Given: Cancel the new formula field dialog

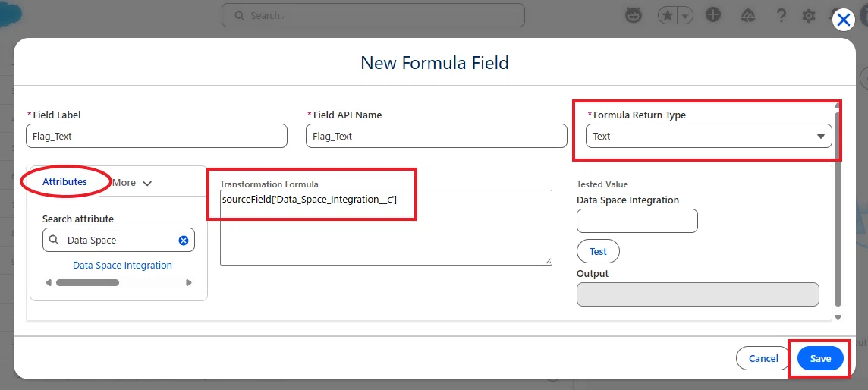Looking at the screenshot, I should (x=763, y=358).
